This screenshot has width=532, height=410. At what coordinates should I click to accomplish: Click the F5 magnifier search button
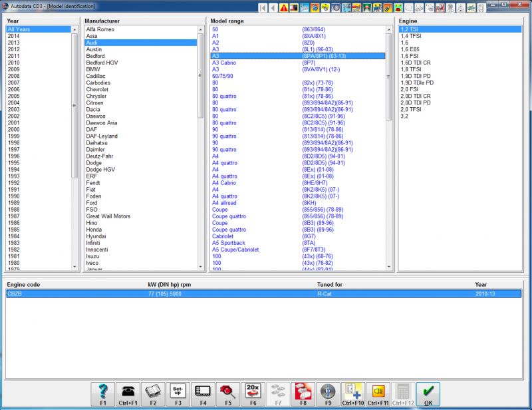pos(228,394)
